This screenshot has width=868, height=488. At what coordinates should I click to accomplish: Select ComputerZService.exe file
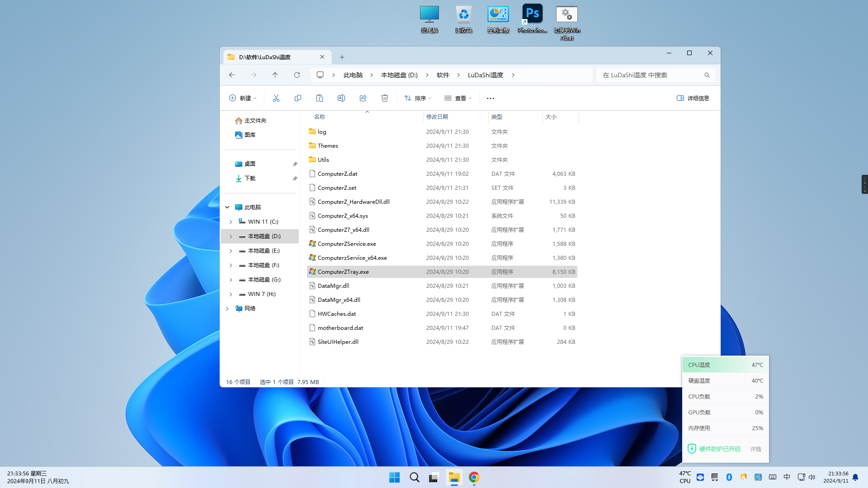pyautogui.click(x=442, y=244)
